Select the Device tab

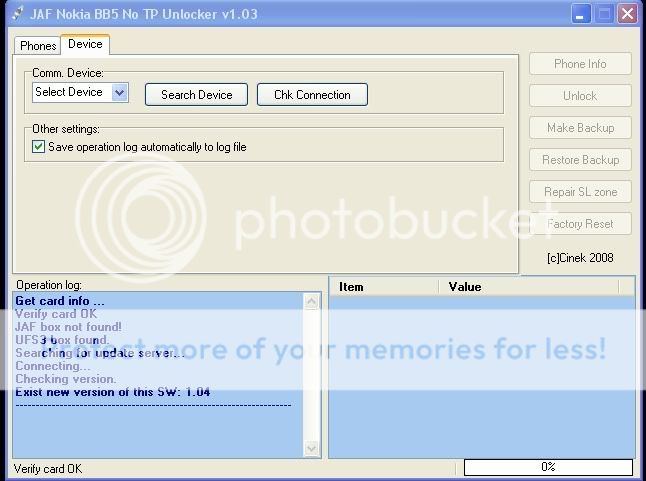85,44
